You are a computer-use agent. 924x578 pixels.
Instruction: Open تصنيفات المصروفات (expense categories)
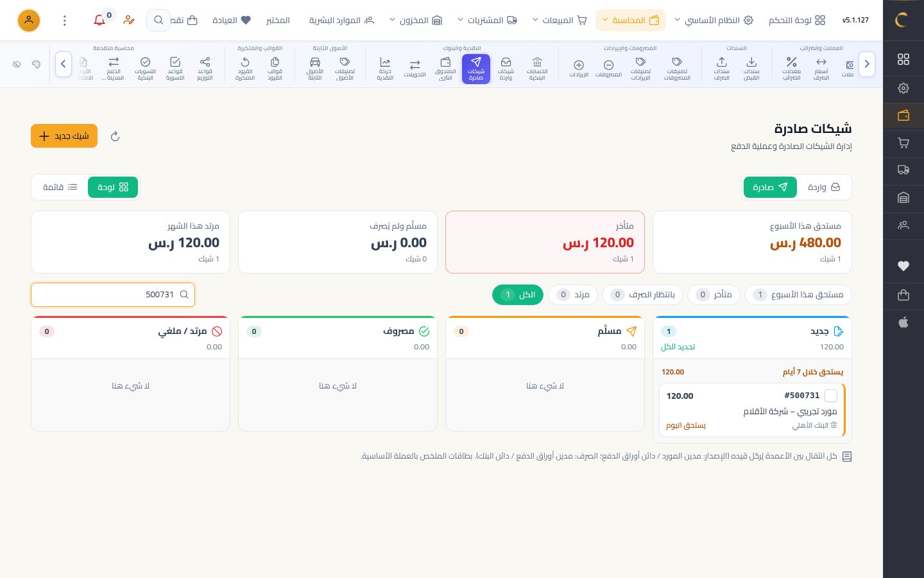tap(677, 69)
